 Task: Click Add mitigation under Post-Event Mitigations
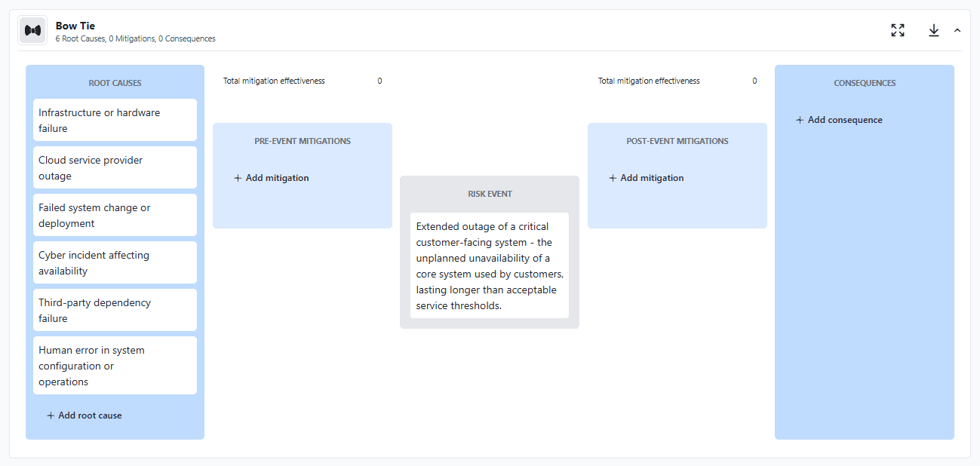click(x=651, y=177)
